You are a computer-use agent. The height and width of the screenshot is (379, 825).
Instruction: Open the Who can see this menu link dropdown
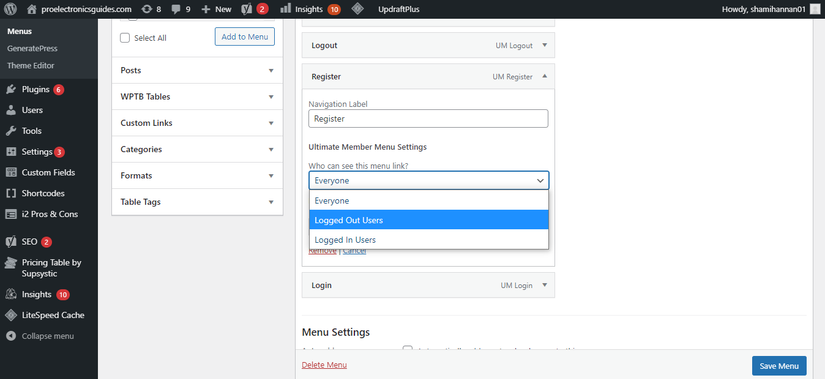(x=429, y=181)
